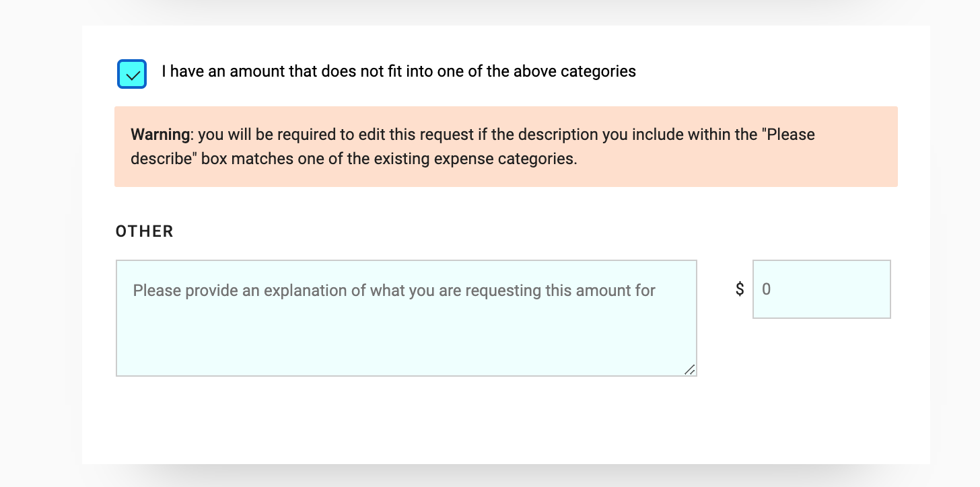
Task: Click the right edge of the amount input box
Action: pyautogui.click(x=889, y=289)
